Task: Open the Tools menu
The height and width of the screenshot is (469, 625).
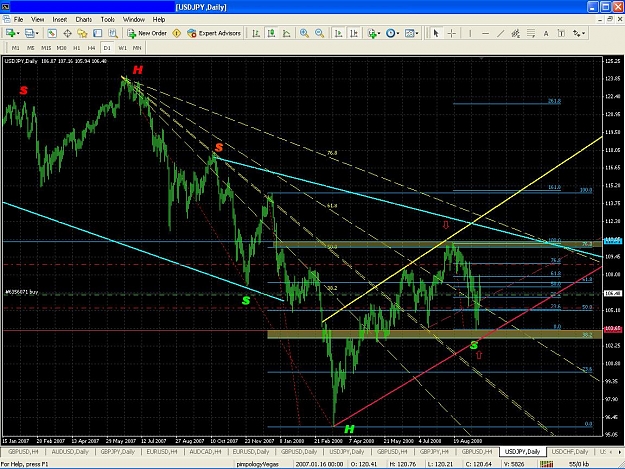Action: pyautogui.click(x=108, y=20)
